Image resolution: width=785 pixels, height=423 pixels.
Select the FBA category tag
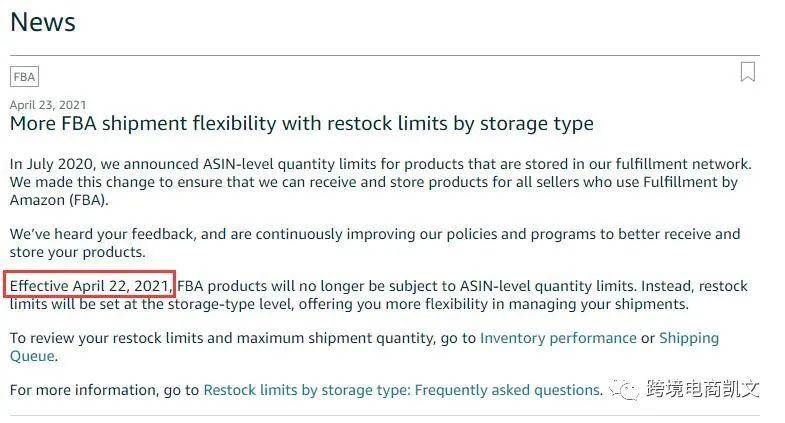[x=24, y=77]
